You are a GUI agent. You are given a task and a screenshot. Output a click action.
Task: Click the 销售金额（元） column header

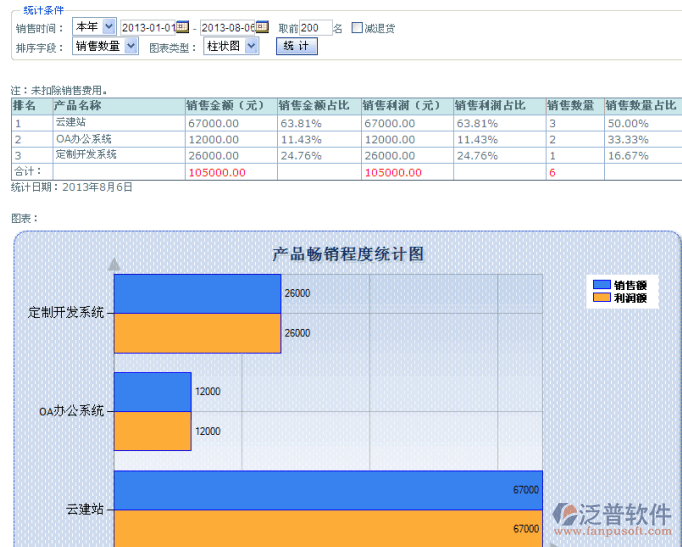click(x=224, y=106)
